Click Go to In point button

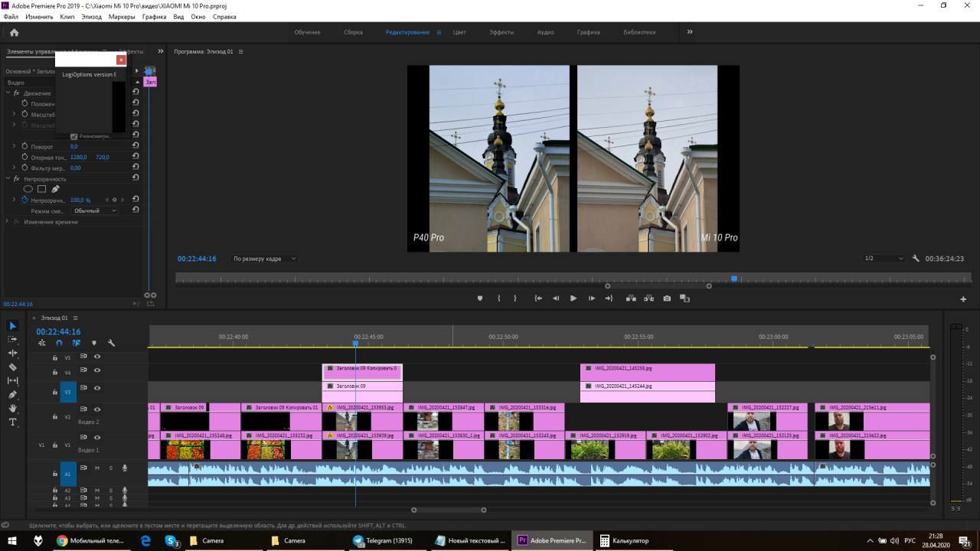(538, 298)
